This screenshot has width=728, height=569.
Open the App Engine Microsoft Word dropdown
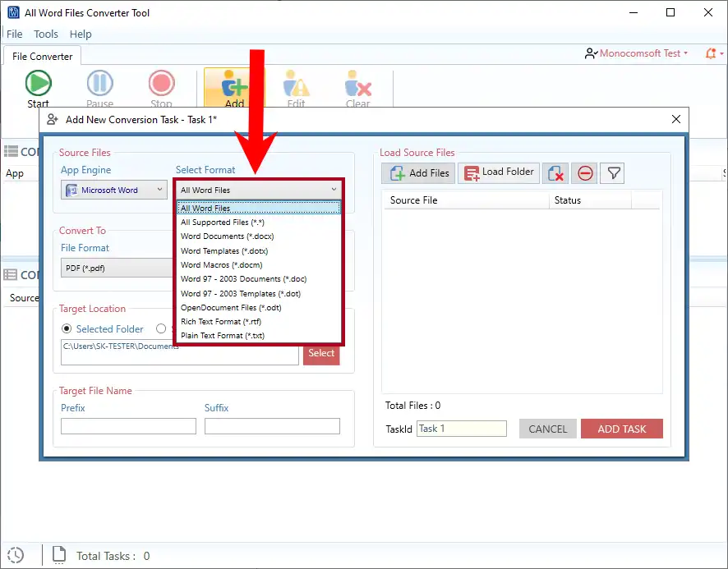pos(114,190)
